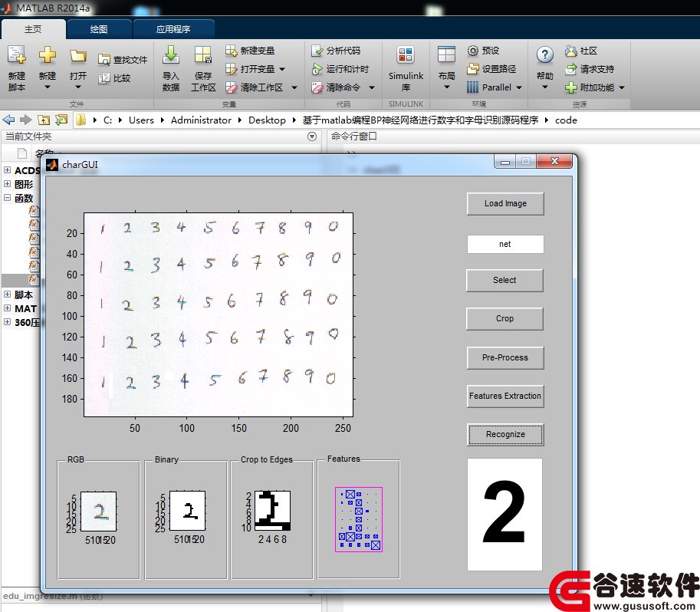Image resolution: width=700 pixels, height=612 pixels.
Task: Click Open Variable (打开变量) icon
Action: pyautogui.click(x=231, y=69)
